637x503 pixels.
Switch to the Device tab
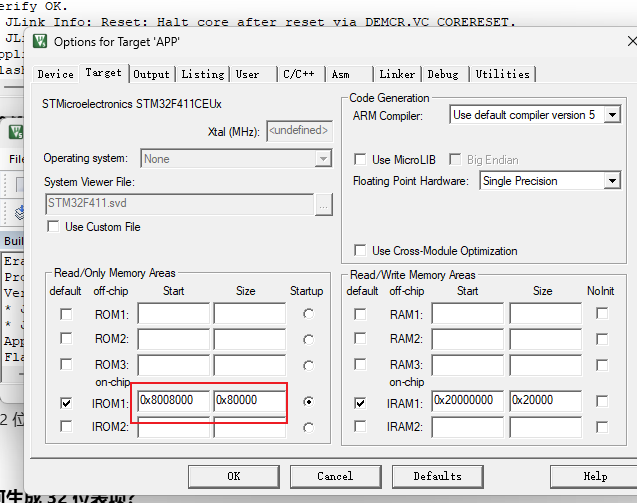pos(55,74)
